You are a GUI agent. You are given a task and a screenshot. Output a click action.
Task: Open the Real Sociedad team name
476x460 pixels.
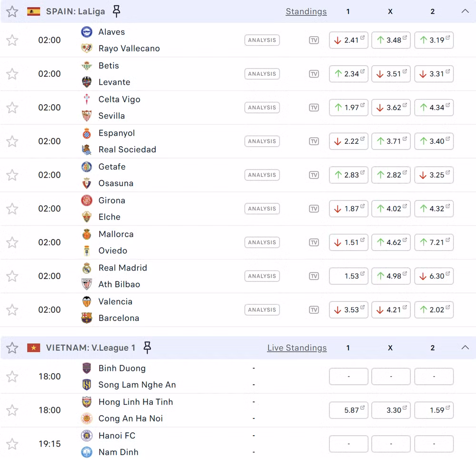(127, 150)
